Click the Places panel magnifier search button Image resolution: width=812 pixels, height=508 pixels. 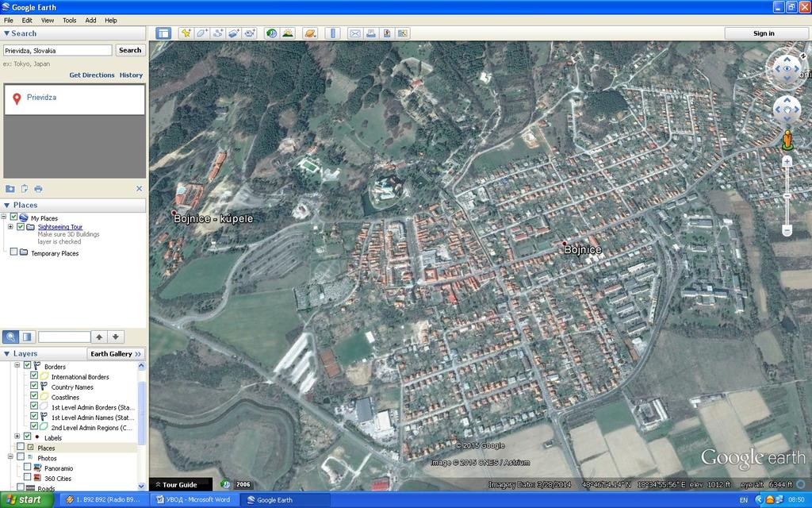click(10, 337)
